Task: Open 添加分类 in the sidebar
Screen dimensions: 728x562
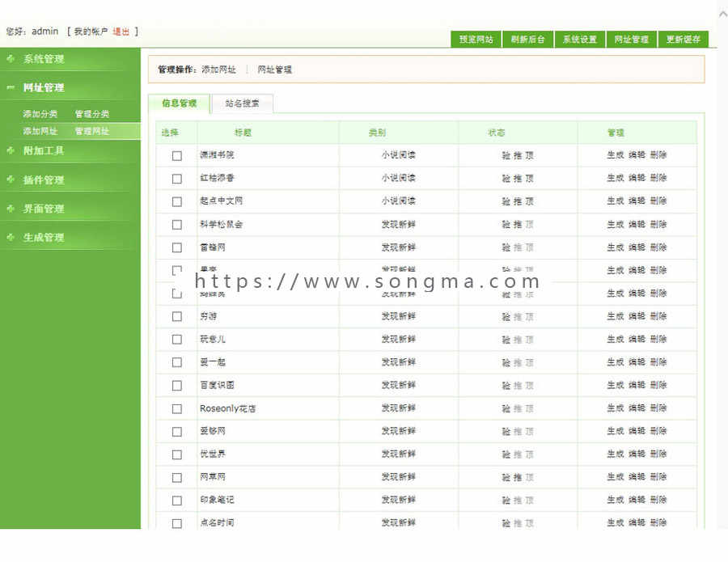Action: click(x=40, y=114)
